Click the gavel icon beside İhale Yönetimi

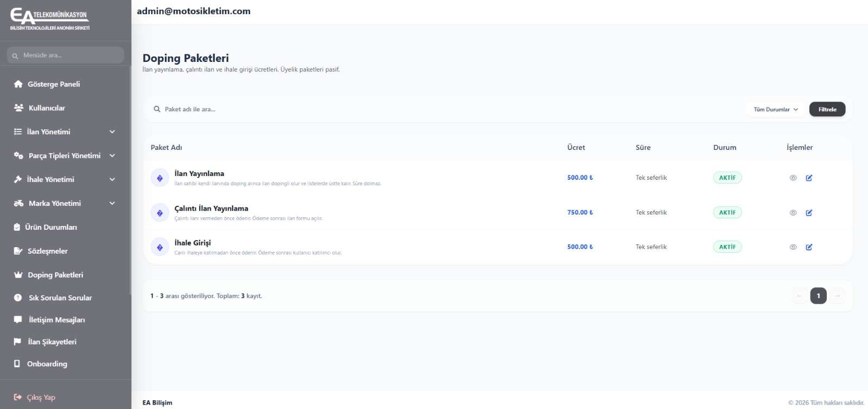(x=18, y=180)
